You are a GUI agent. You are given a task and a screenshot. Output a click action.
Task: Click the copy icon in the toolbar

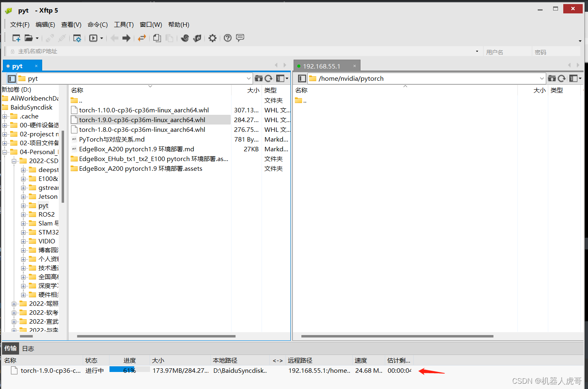[x=157, y=38]
